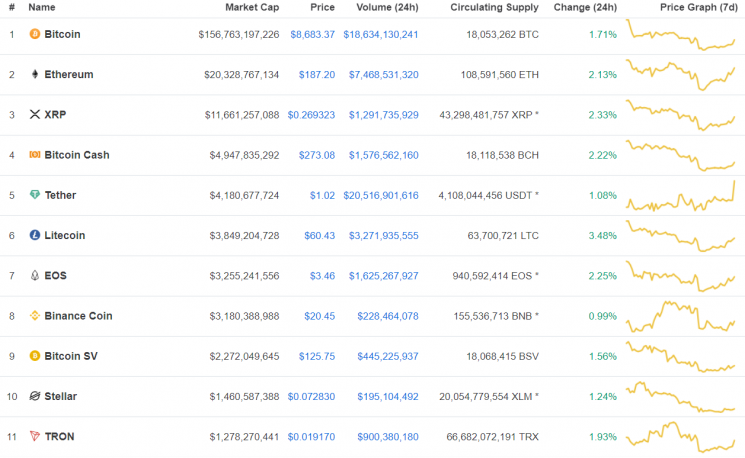745x458 pixels.
Task: Click the XRP logo icon
Action: (35, 115)
